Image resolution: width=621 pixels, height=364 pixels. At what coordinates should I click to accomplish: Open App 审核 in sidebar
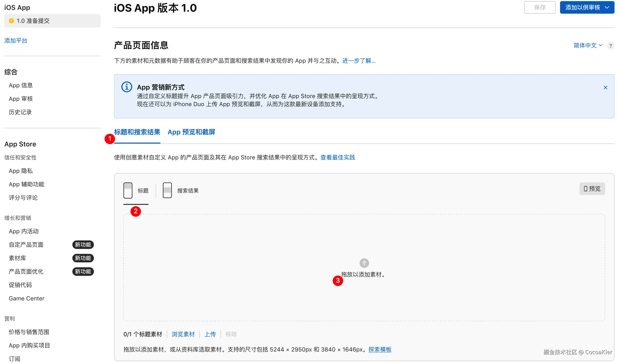pos(21,99)
